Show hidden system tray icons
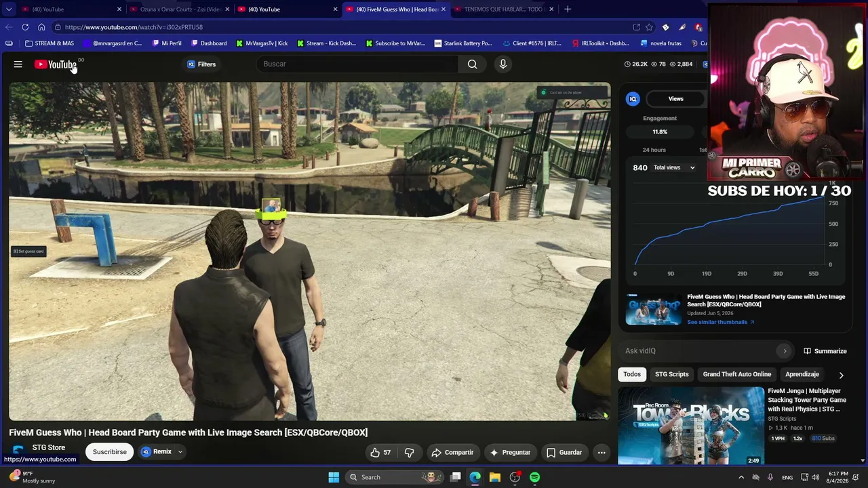Image resolution: width=868 pixels, height=488 pixels. (x=741, y=477)
